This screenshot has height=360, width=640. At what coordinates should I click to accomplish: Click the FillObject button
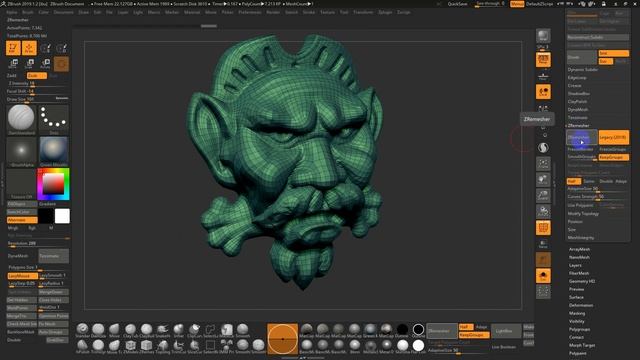click(x=22, y=204)
